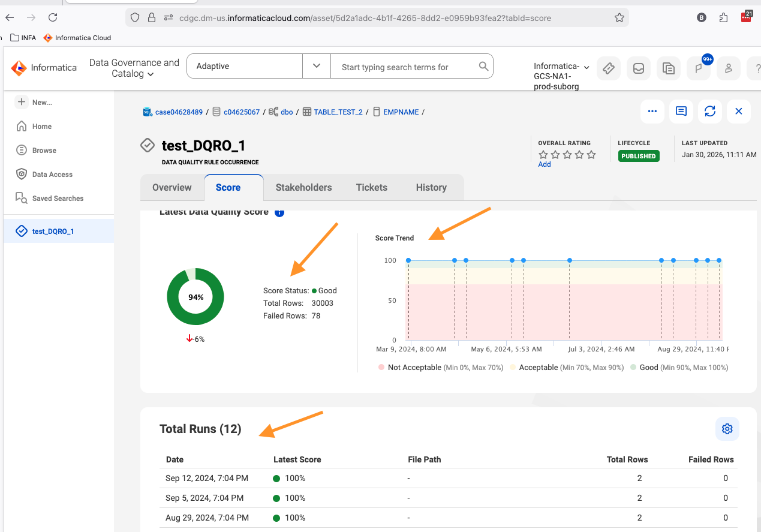Go to Home in sidebar

pos(34,127)
